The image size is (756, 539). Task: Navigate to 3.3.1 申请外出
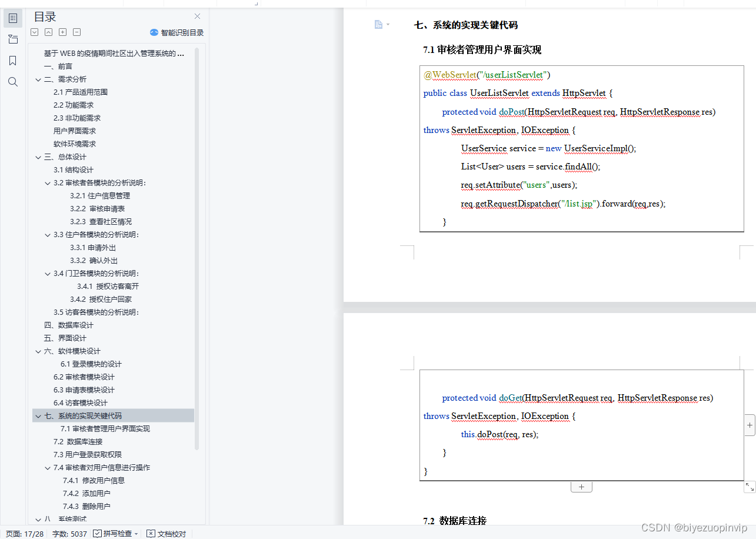93,248
